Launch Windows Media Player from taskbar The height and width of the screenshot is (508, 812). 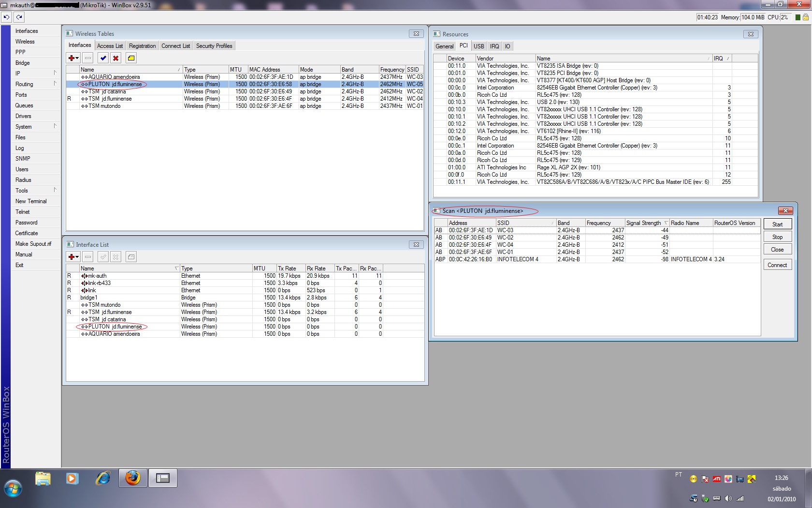(x=72, y=478)
